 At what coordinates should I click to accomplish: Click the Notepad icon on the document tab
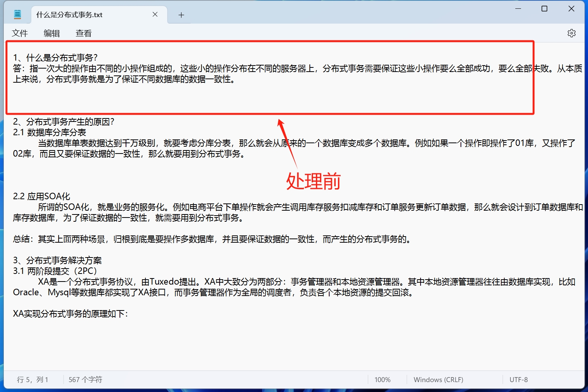tap(18, 14)
